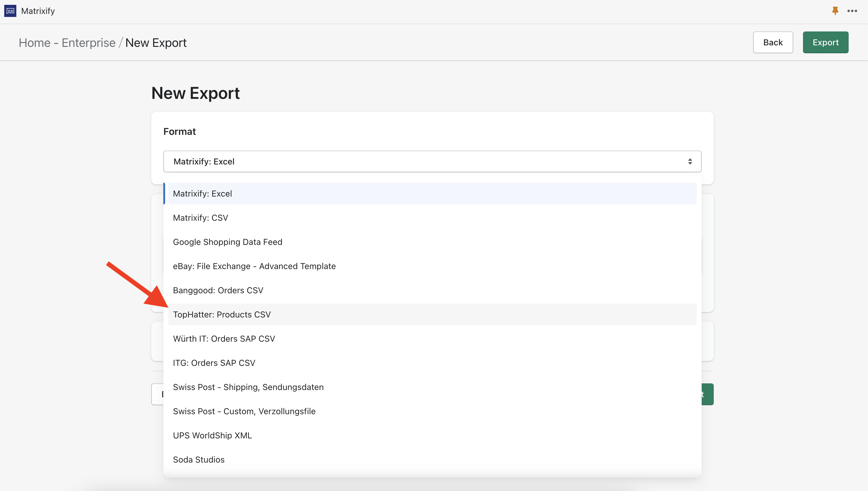The height and width of the screenshot is (491, 868).
Task: Select Banggood: Orders CSV option
Action: [x=218, y=290]
